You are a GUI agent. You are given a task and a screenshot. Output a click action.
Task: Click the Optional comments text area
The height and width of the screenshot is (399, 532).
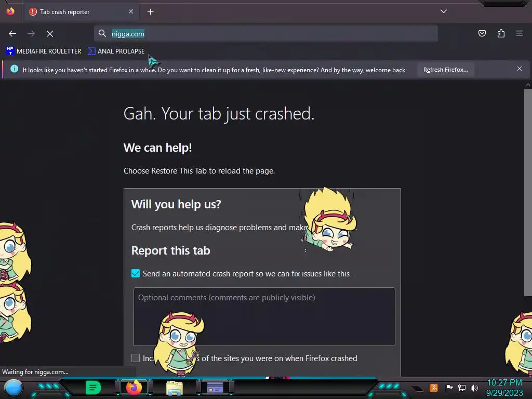tap(264, 316)
